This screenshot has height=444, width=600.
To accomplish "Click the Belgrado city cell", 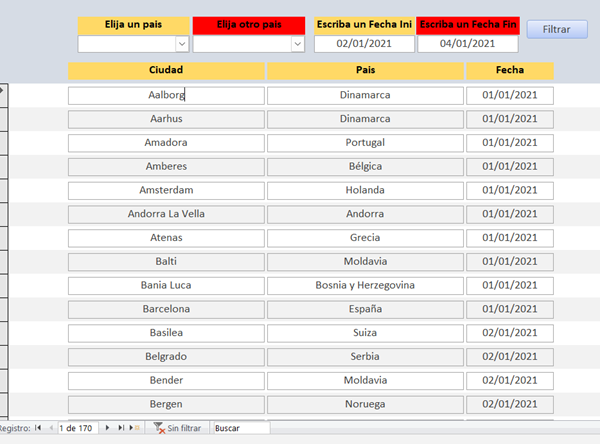I will [166, 357].
